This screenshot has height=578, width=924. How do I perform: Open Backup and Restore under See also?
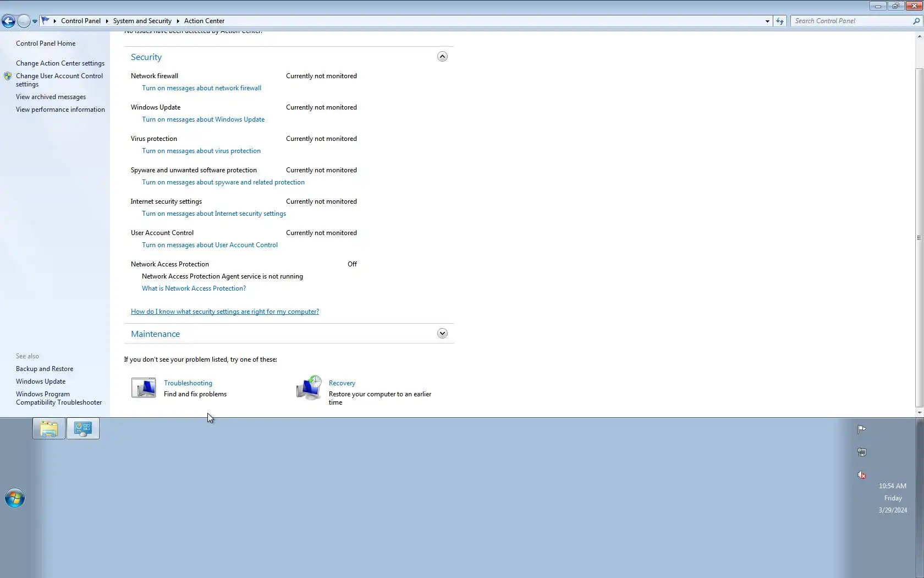45,369
